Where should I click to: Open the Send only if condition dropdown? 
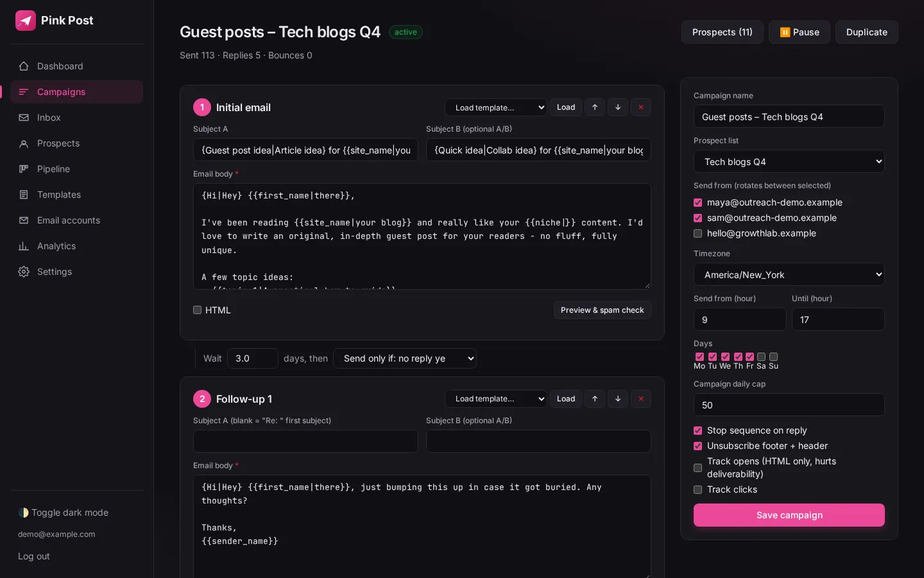click(x=405, y=358)
